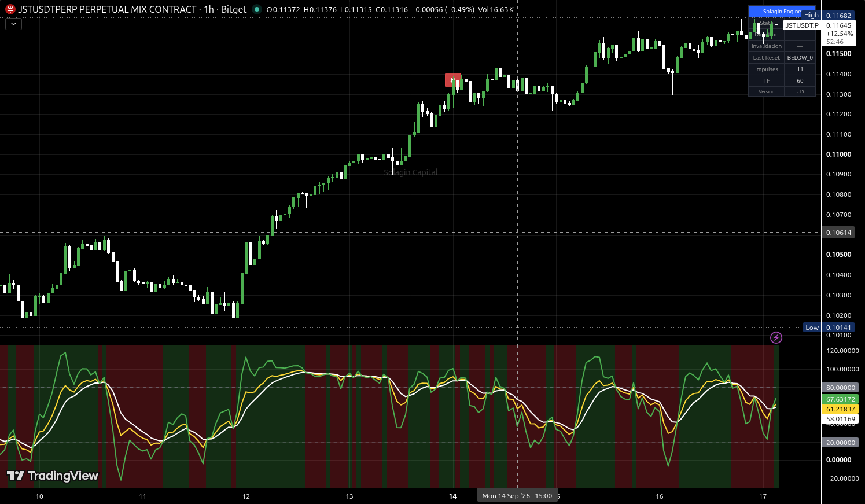Click the green market status dot
Screen dimensions: 865x504
[257, 9]
